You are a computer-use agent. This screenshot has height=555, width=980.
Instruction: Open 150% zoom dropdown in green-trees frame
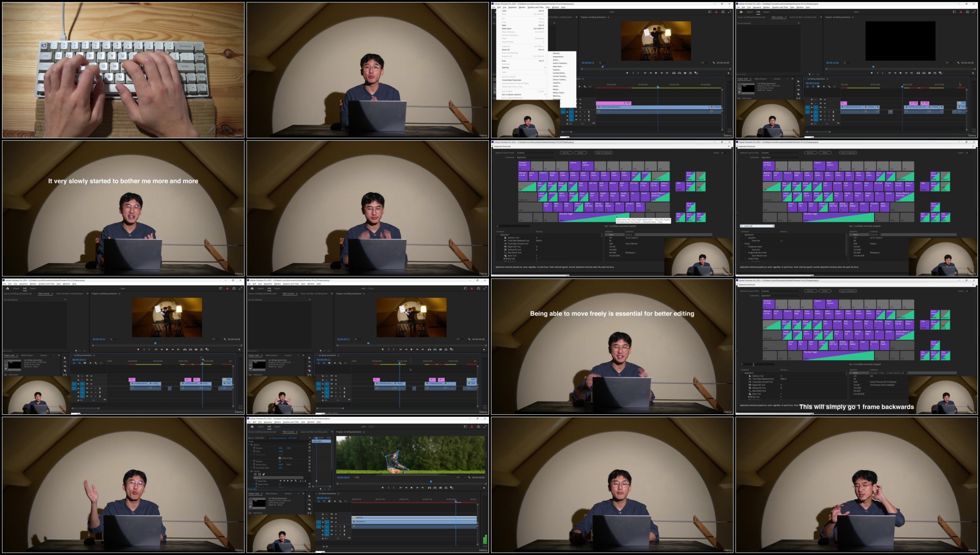[x=358, y=477]
